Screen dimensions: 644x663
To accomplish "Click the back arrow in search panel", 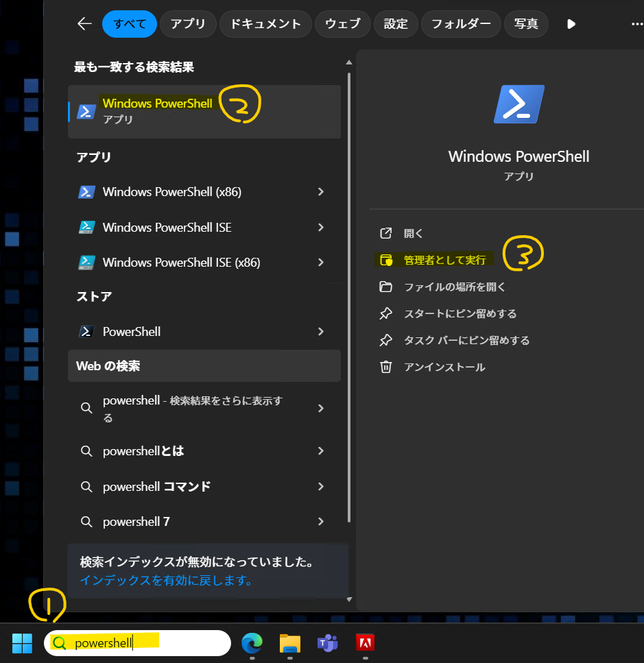I will tap(84, 24).
